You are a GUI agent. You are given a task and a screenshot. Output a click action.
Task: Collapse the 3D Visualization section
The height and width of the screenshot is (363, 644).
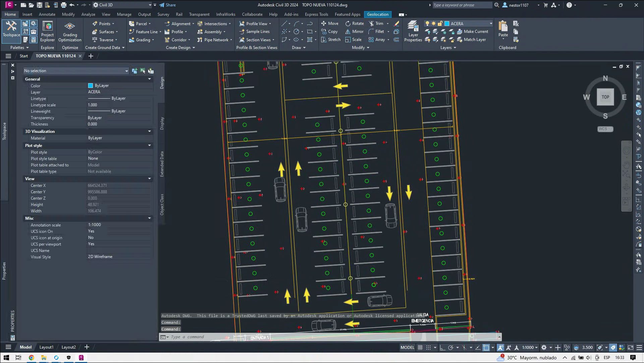(150, 132)
